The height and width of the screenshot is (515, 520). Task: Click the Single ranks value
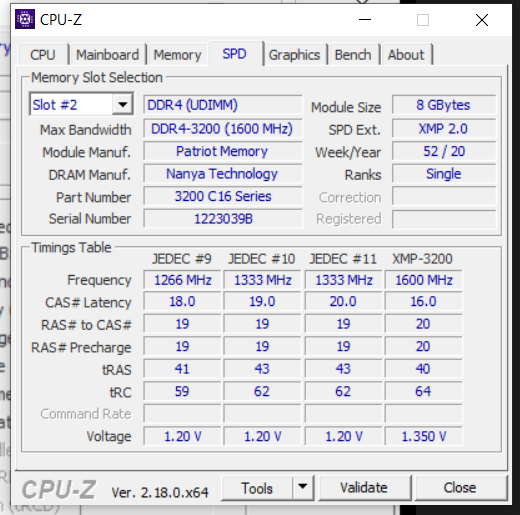[x=444, y=174]
